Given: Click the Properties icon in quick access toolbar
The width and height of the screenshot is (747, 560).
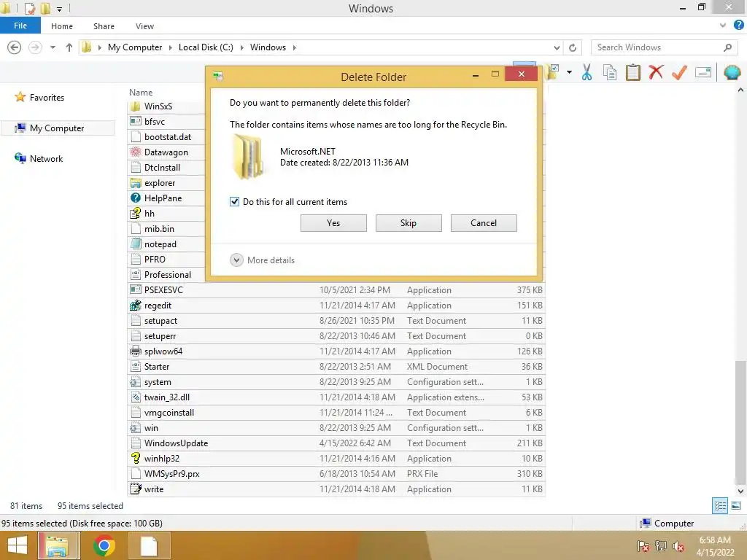Looking at the screenshot, I should pyautogui.click(x=29, y=8).
